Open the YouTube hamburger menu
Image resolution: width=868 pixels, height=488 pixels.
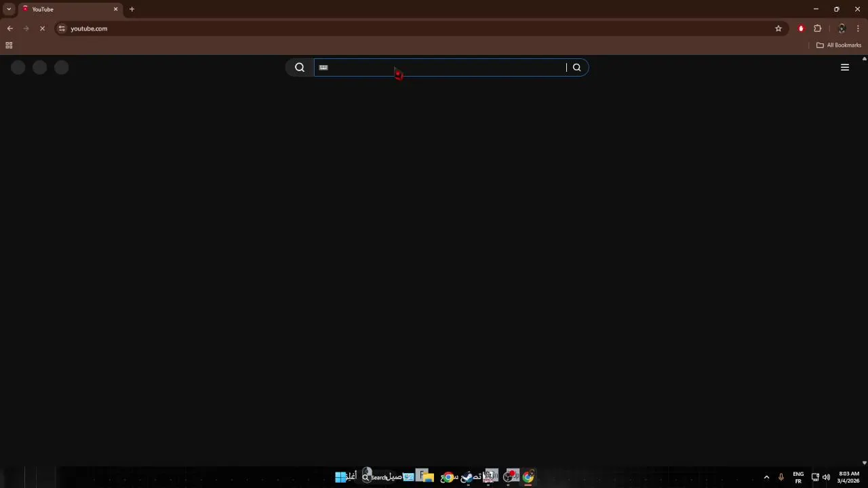click(x=845, y=67)
